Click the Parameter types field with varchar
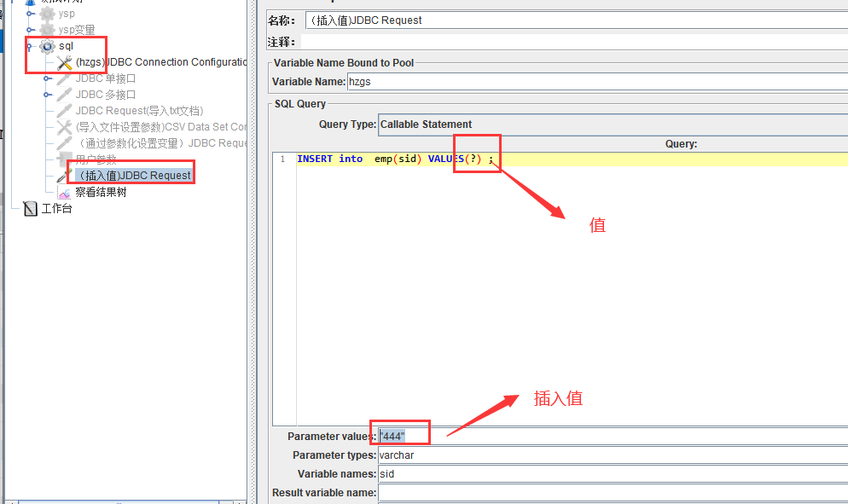 613,455
